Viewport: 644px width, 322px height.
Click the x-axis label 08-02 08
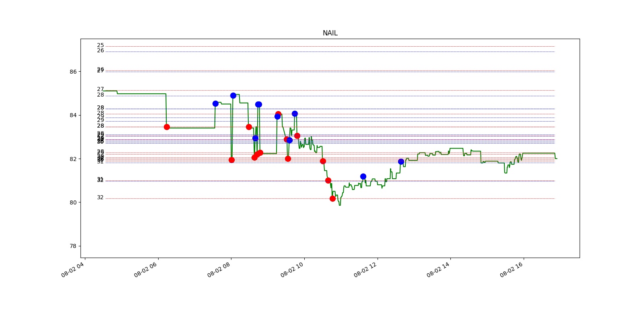pyautogui.click(x=219, y=270)
